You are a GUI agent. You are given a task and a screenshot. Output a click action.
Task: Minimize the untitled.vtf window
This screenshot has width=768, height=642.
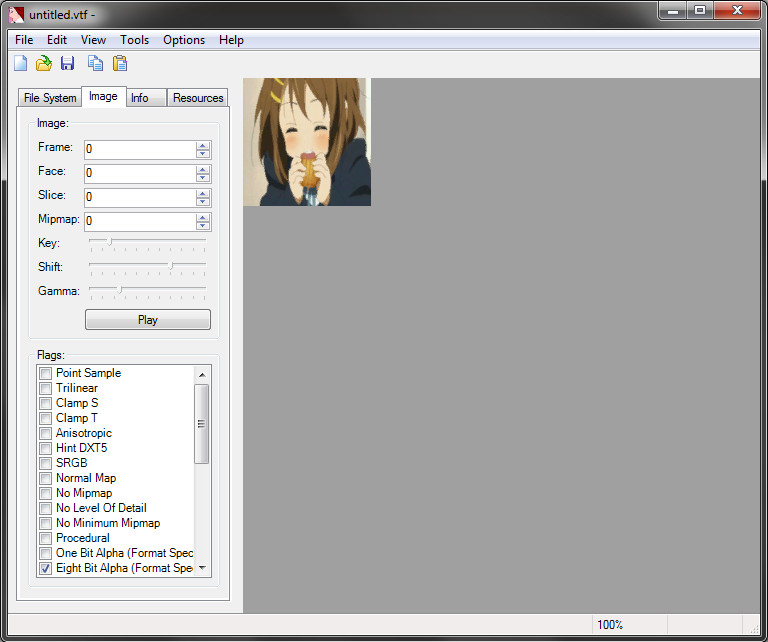673,10
